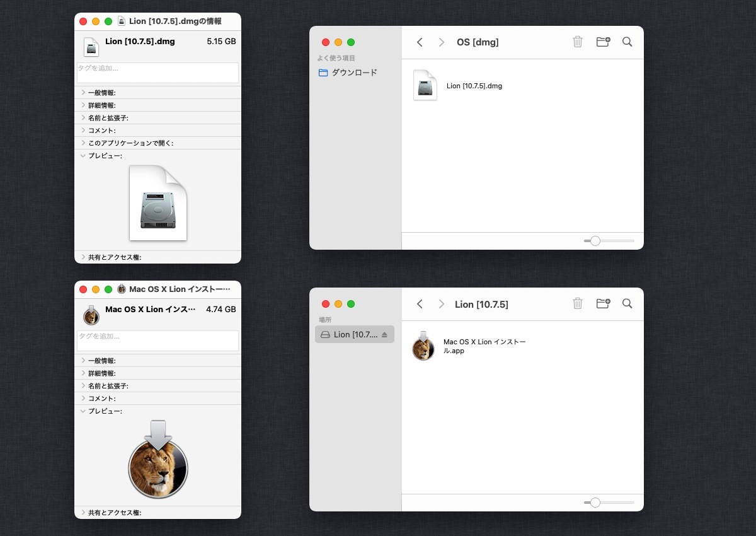
Task: Click the dmg preview thumbnail in info window
Action: point(158,202)
